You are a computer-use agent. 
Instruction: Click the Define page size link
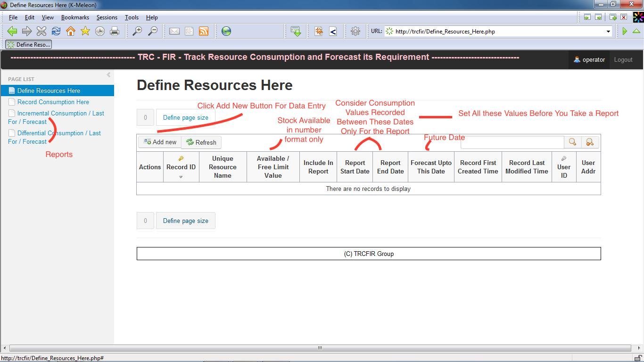coord(185,117)
